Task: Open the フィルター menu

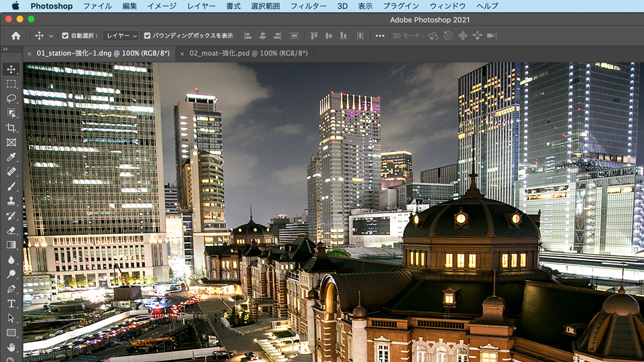Action: pyautogui.click(x=309, y=6)
